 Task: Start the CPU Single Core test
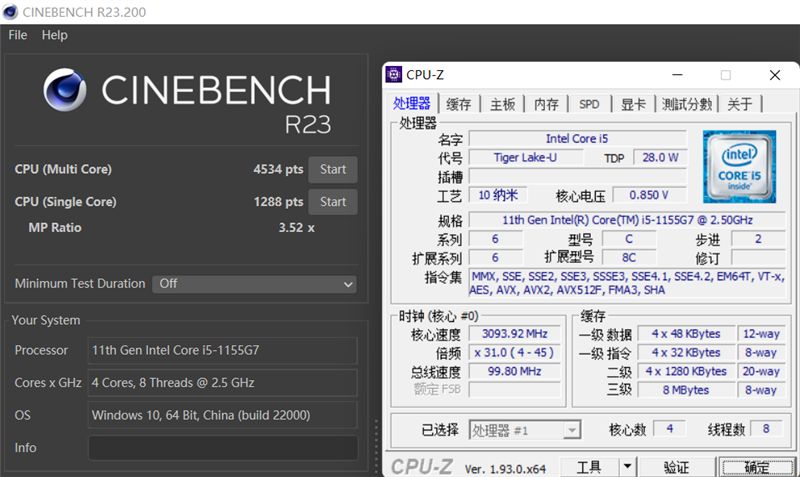pyautogui.click(x=332, y=202)
